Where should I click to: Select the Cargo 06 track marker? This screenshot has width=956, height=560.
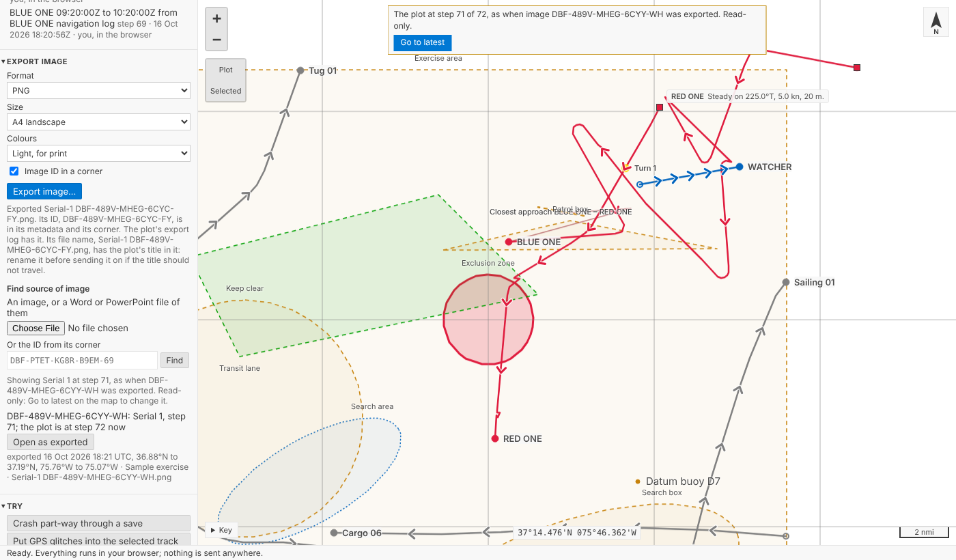point(334,533)
